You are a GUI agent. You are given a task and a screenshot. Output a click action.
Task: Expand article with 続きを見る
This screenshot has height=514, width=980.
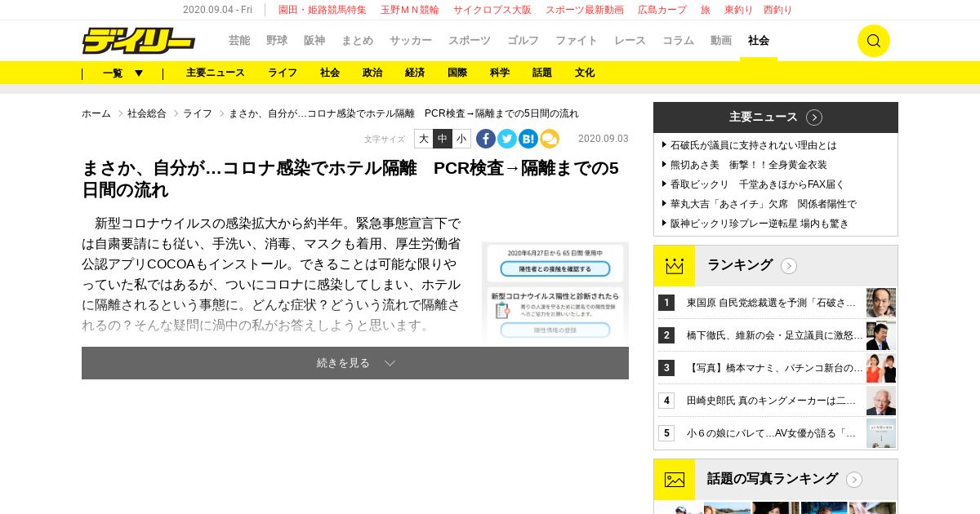click(x=355, y=363)
